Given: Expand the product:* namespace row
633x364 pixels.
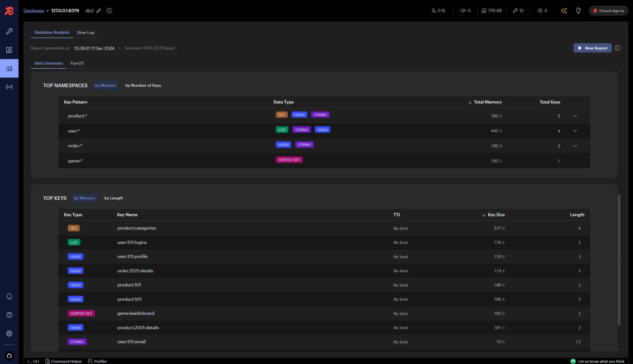Looking at the screenshot, I should pyautogui.click(x=575, y=116).
